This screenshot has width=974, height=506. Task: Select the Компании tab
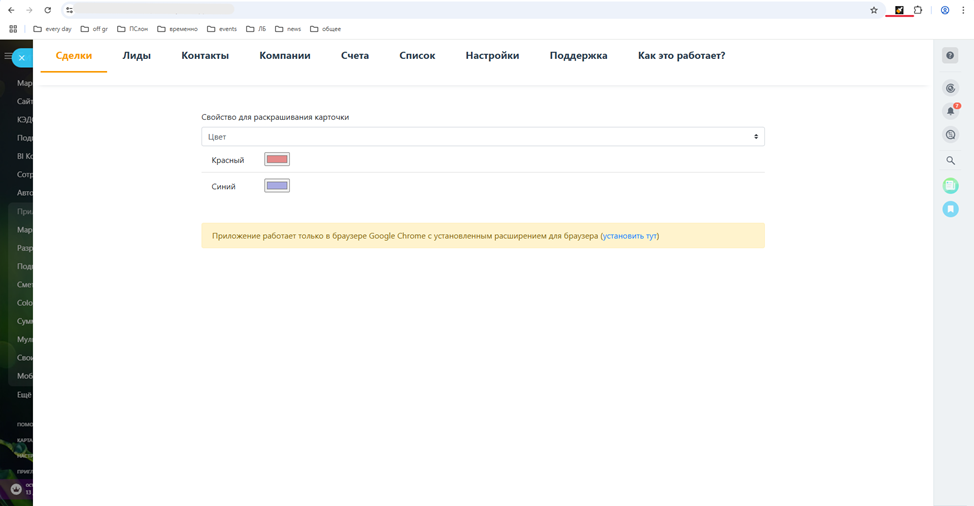(285, 56)
